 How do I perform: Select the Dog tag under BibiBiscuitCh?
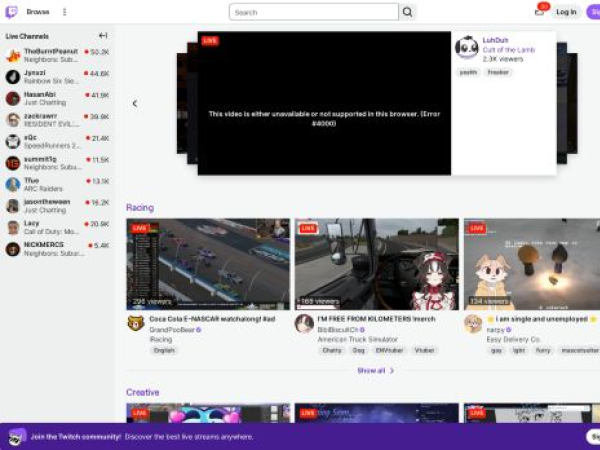pos(359,350)
